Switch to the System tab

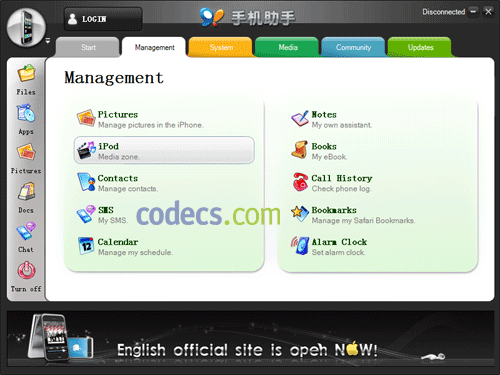(x=221, y=47)
